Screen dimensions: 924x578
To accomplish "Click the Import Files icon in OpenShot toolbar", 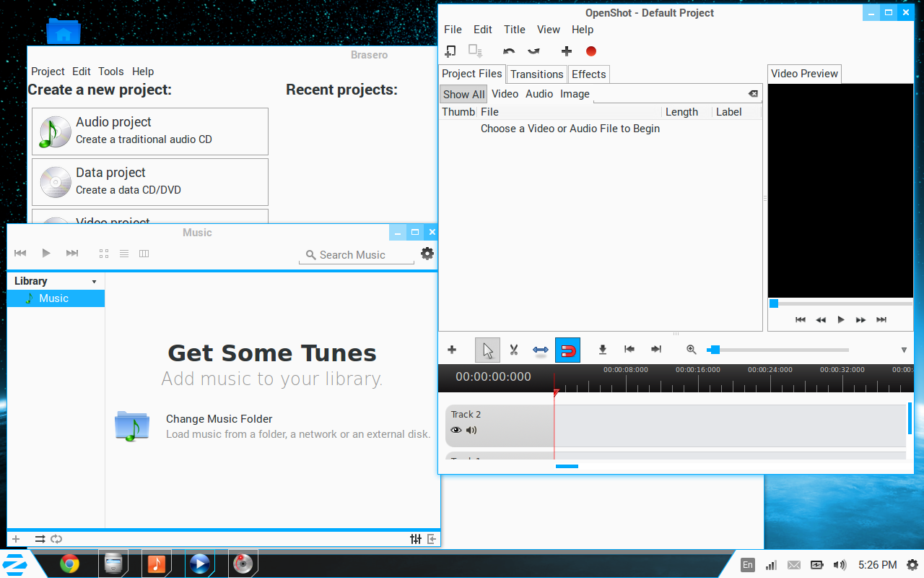I will click(x=450, y=51).
